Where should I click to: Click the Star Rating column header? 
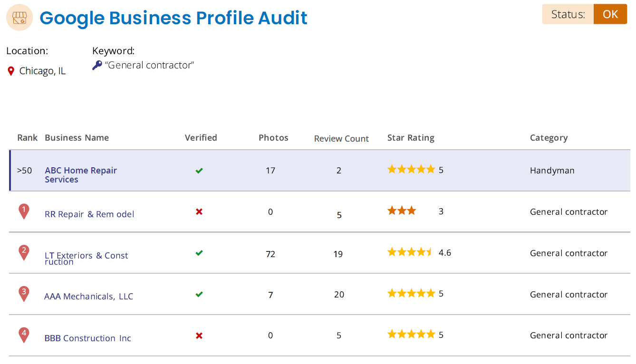point(411,138)
